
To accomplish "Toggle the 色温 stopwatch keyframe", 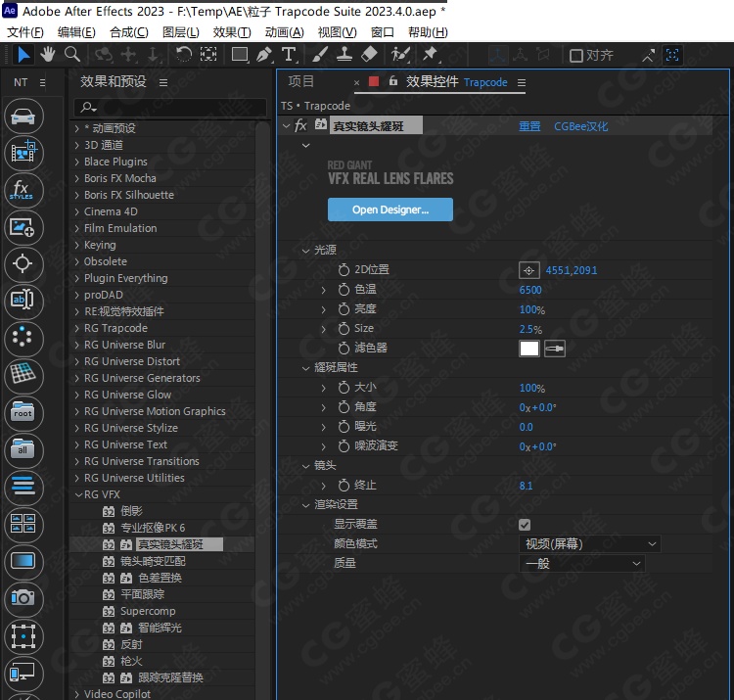I will click(x=344, y=290).
